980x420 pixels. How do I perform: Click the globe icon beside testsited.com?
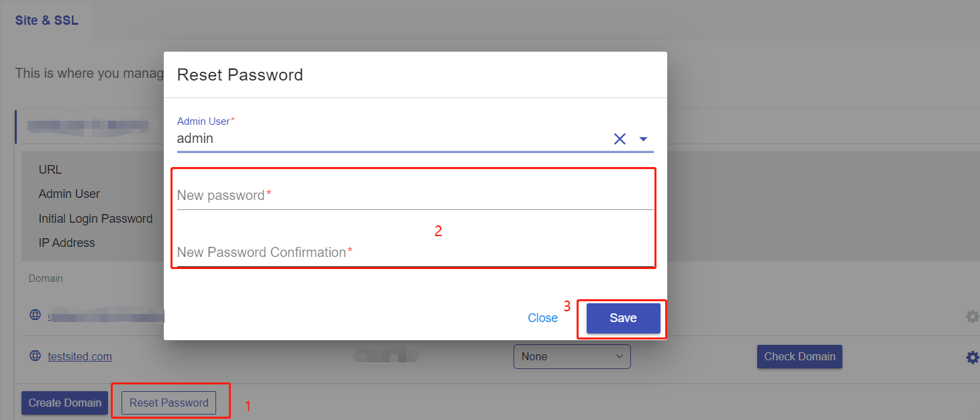(x=36, y=356)
